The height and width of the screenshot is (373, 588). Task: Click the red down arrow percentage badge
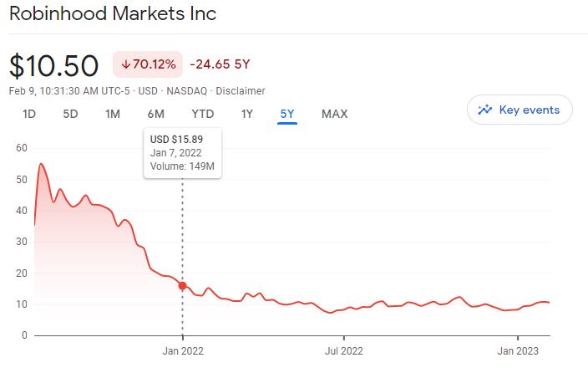tap(147, 64)
